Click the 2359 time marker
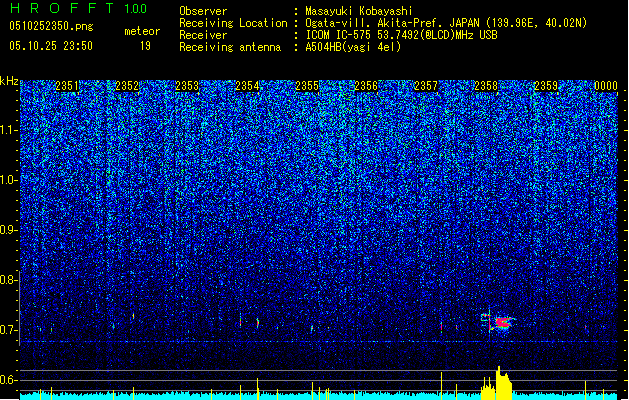This screenshot has width=629, height=400. pyautogui.click(x=546, y=85)
